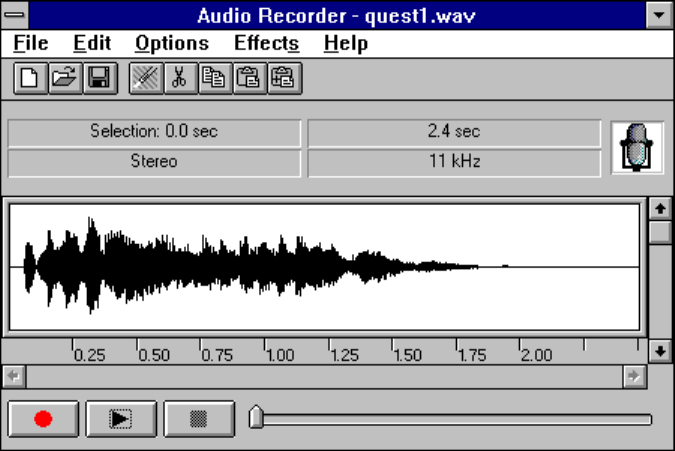Click the left arrow of horizontal scrollbar
The image size is (675, 451).
[14, 377]
